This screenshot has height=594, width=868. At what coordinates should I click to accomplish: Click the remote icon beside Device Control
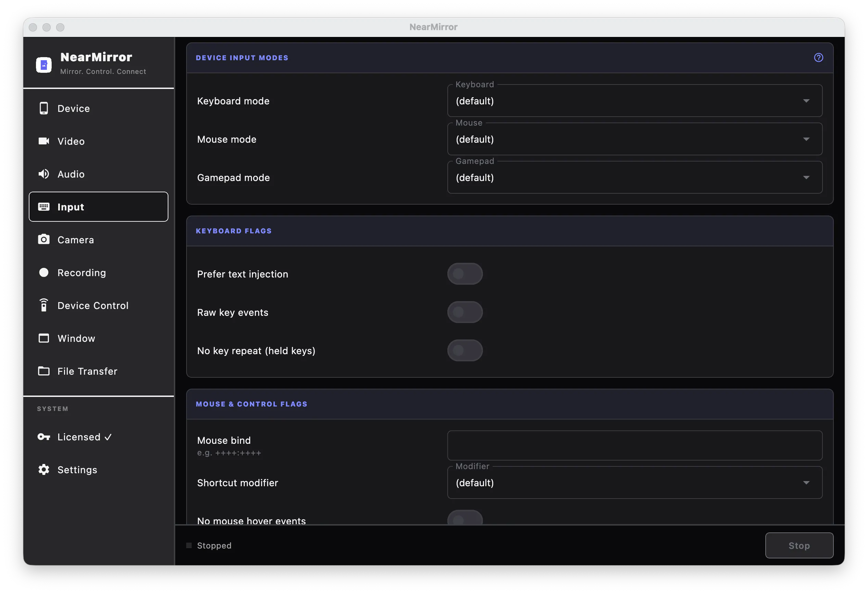(x=44, y=305)
